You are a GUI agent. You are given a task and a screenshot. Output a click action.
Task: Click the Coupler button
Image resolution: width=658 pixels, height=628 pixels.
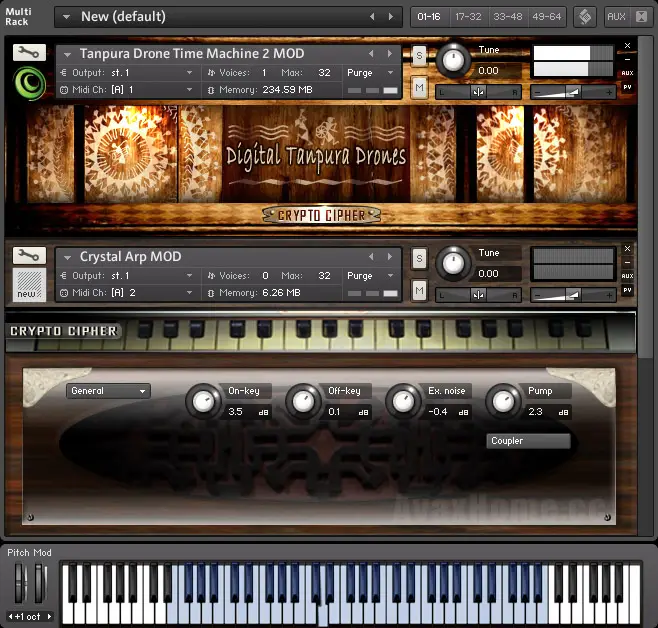[x=528, y=441]
